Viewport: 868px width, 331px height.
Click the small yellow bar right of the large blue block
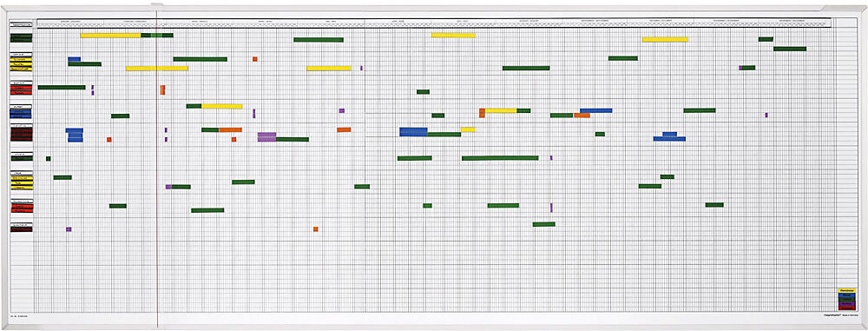point(469,129)
